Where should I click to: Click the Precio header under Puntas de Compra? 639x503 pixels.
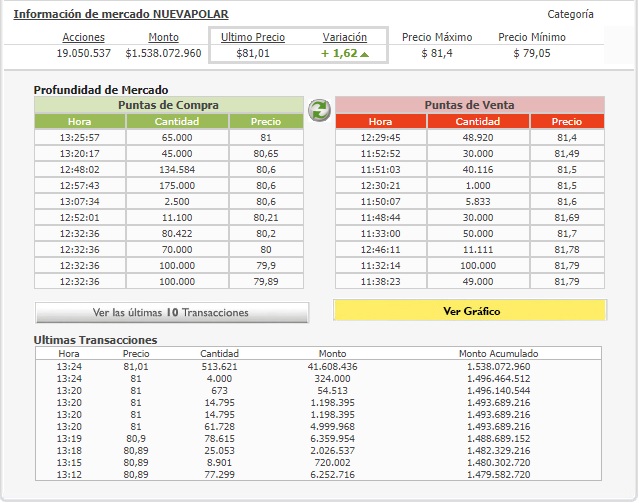(x=266, y=121)
